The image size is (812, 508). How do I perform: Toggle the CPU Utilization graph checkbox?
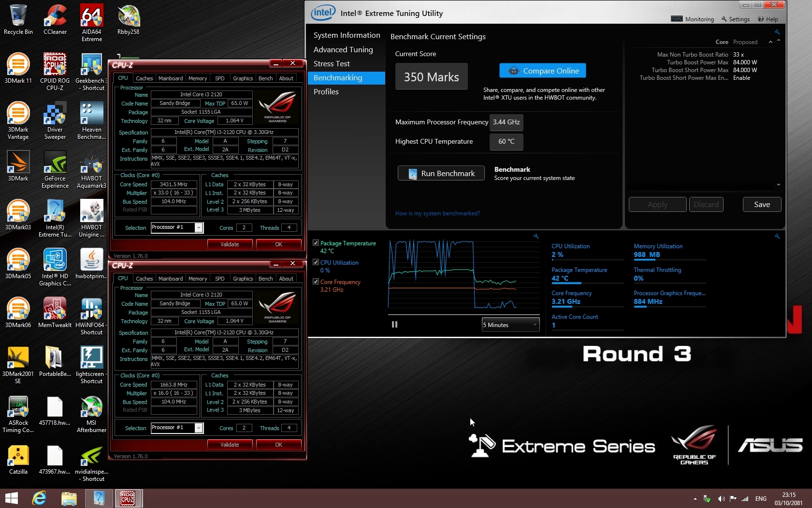316,262
